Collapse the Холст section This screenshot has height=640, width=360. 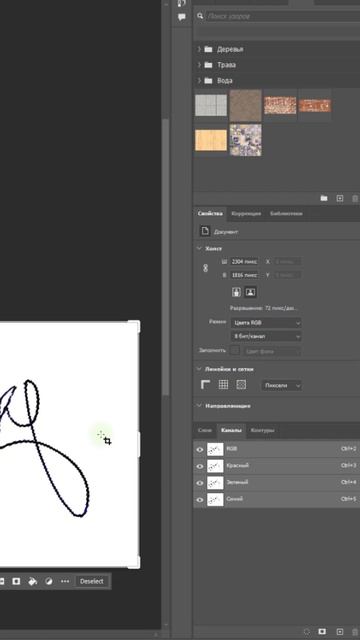tap(199, 248)
